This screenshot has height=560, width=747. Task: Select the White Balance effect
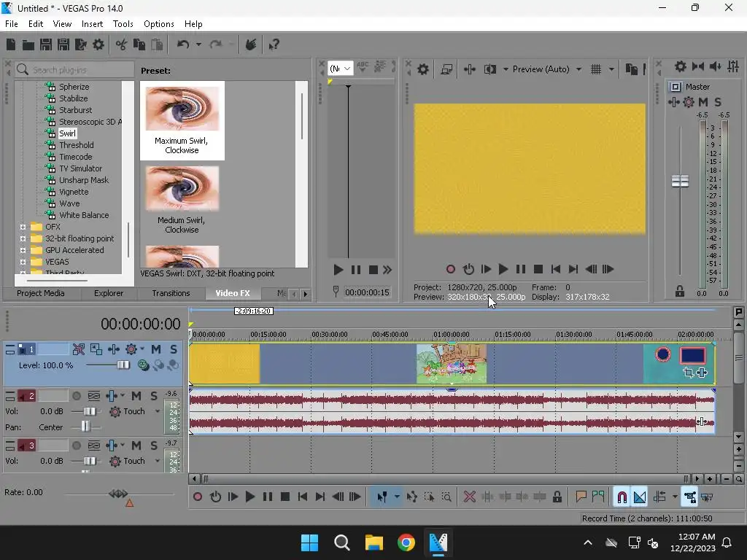[84, 215]
